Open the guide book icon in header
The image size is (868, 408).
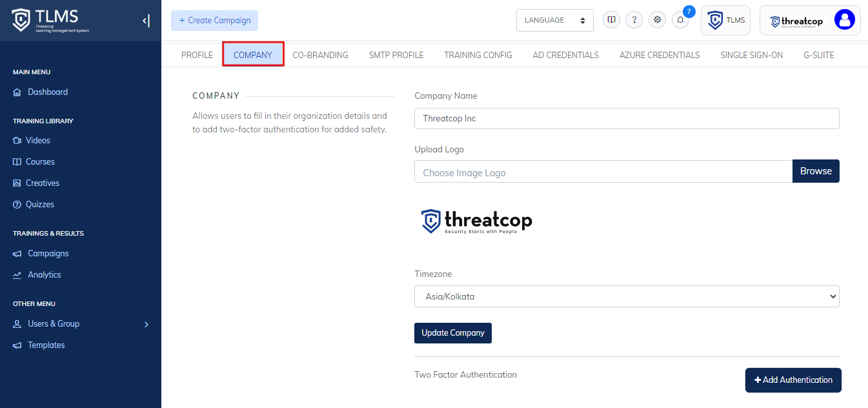pos(611,20)
